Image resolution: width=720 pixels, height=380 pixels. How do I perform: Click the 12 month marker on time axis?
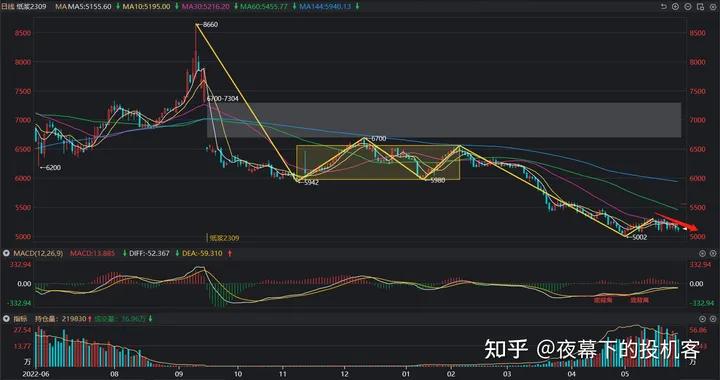pyautogui.click(x=344, y=374)
